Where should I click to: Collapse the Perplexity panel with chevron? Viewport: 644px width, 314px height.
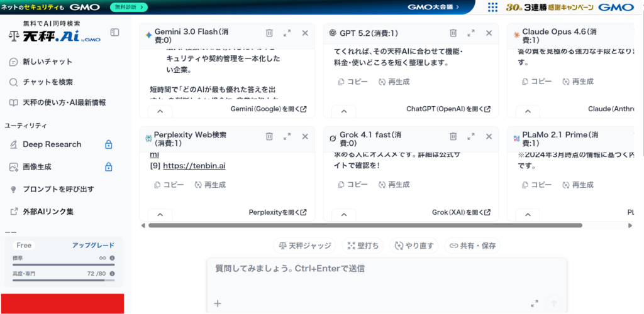coord(160,214)
